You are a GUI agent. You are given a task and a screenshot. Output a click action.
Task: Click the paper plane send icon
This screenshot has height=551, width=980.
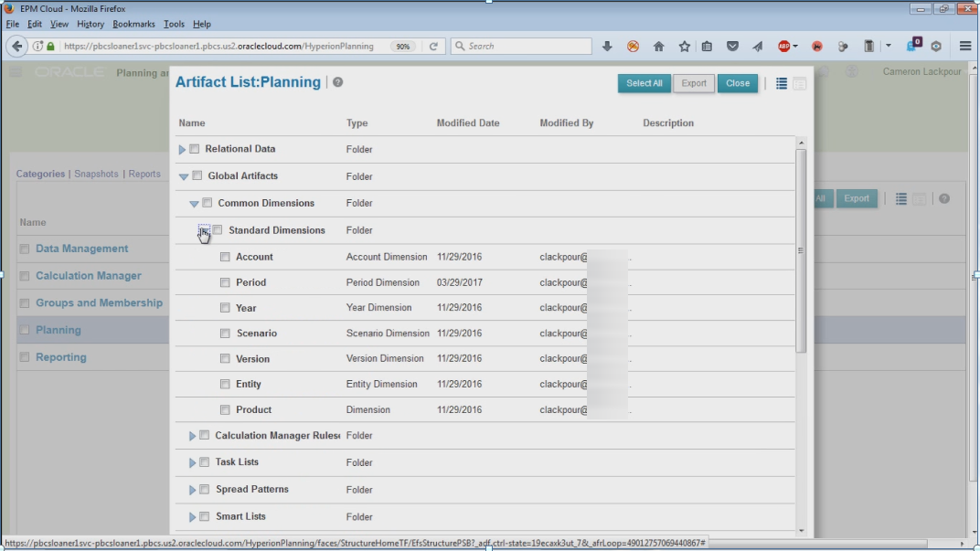[x=758, y=47]
